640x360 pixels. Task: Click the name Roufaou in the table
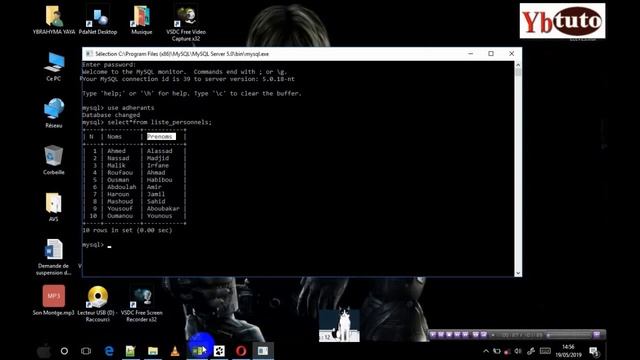tap(120, 173)
